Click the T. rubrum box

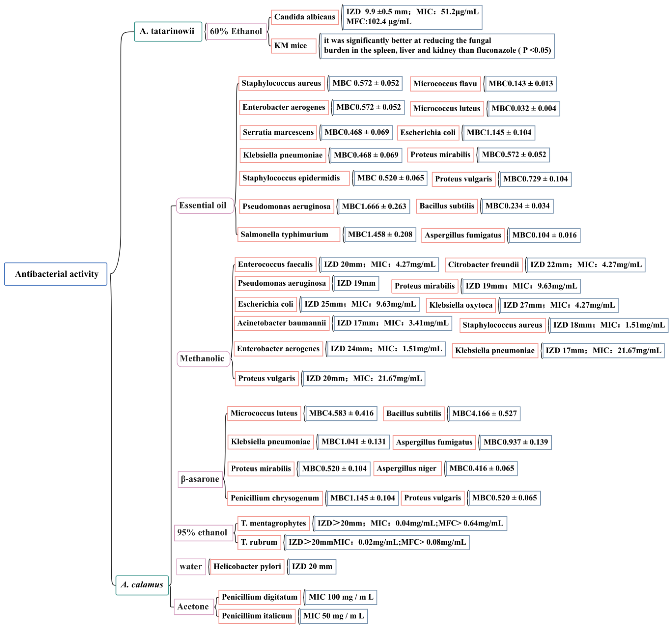(259, 542)
